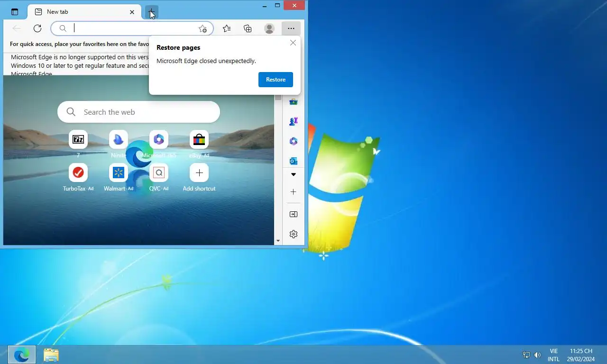Open File Explorer from the taskbar
The width and height of the screenshot is (607, 364).
tap(51, 355)
